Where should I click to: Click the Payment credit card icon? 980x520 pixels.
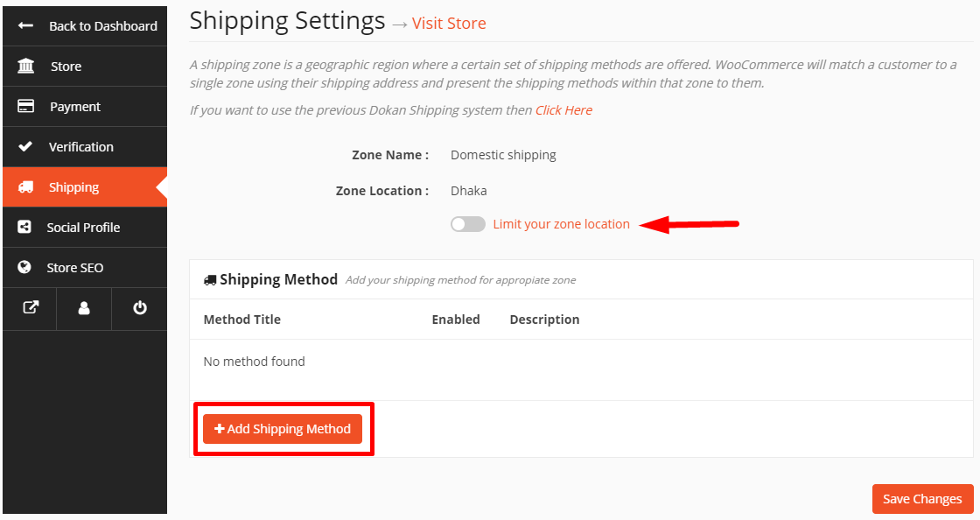tap(25, 106)
